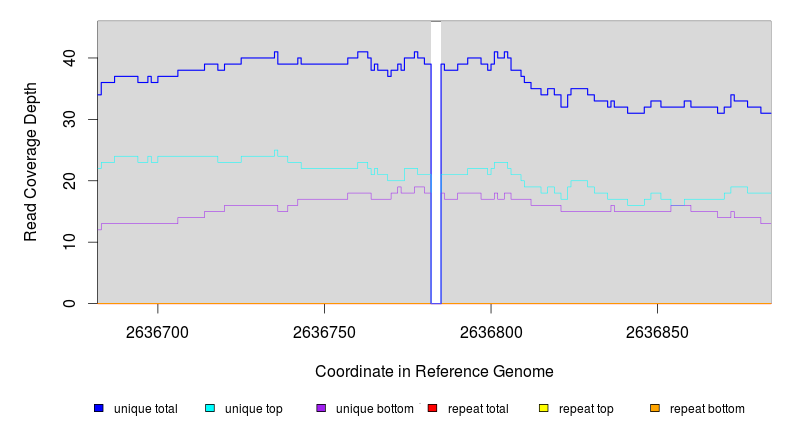Click the blue 'unique total' legend swatch
This screenshot has height=432, width=792.
point(99,408)
